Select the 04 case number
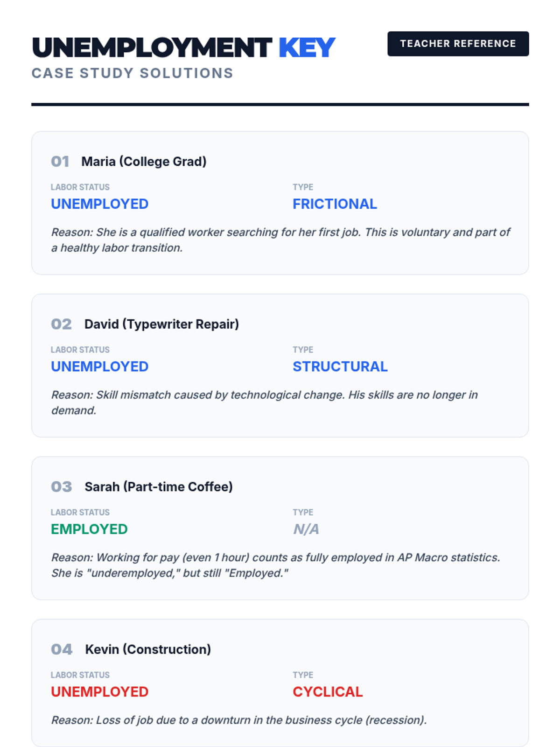This screenshot has height=747, width=560. click(62, 649)
